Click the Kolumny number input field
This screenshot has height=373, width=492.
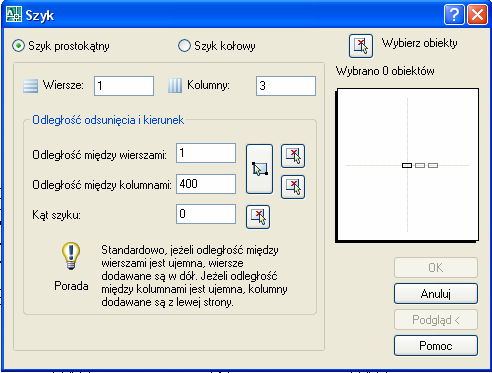pyautogui.click(x=286, y=86)
